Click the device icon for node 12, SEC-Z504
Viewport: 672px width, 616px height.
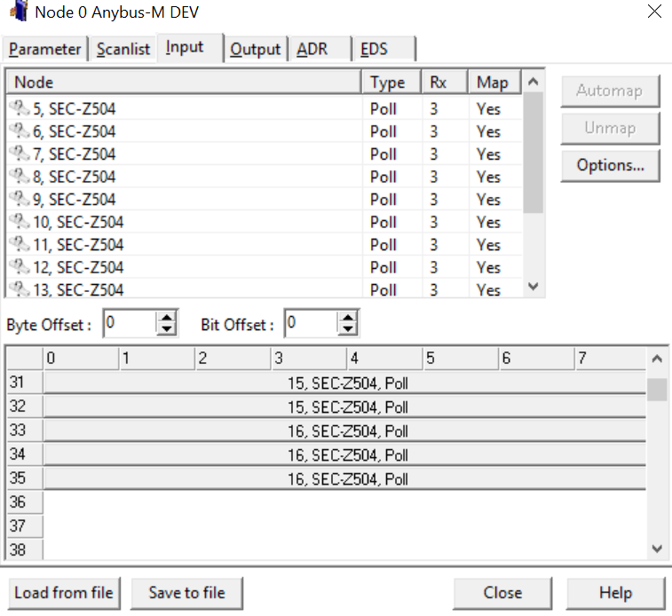pos(20,267)
